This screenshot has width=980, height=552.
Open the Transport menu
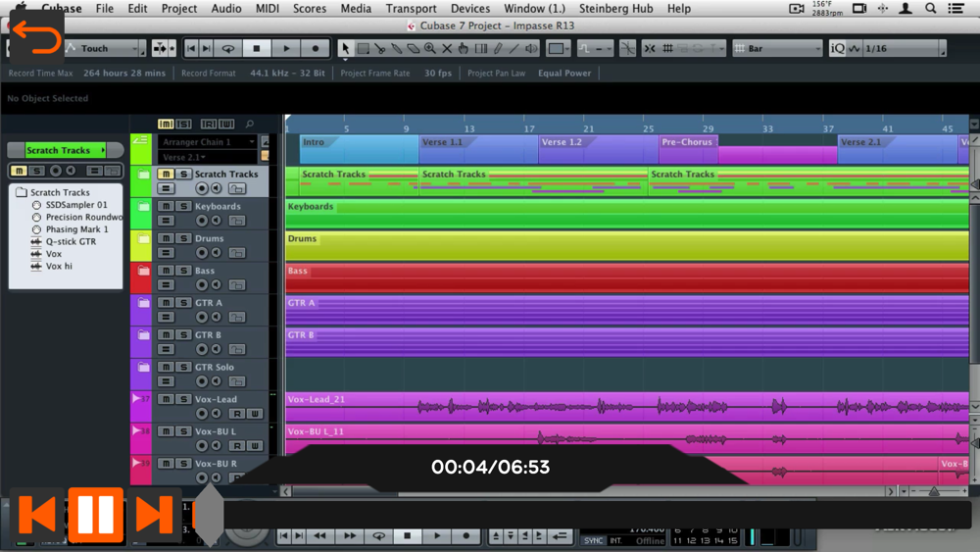tap(411, 8)
